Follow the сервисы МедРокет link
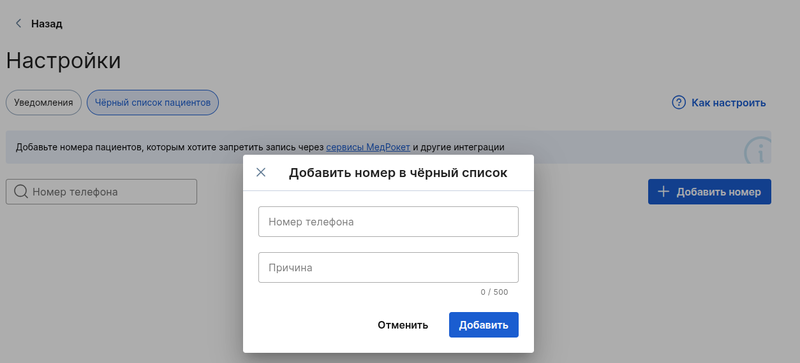Image resolution: width=800 pixels, height=363 pixels. point(368,147)
